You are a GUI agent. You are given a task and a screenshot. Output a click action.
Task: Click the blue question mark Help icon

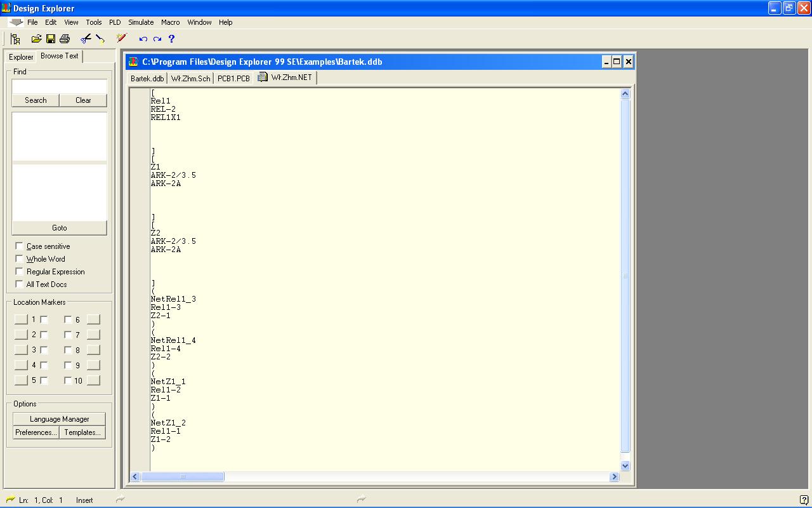[171, 39]
